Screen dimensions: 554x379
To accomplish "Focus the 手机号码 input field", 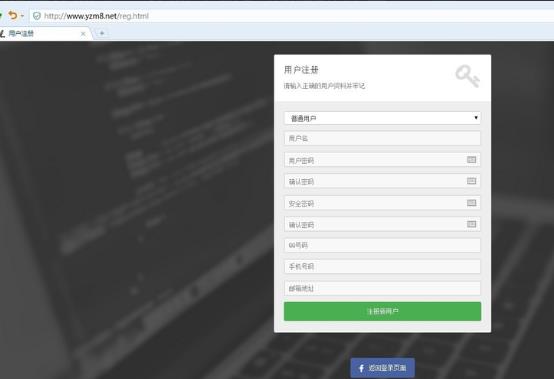I will [382, 267].
